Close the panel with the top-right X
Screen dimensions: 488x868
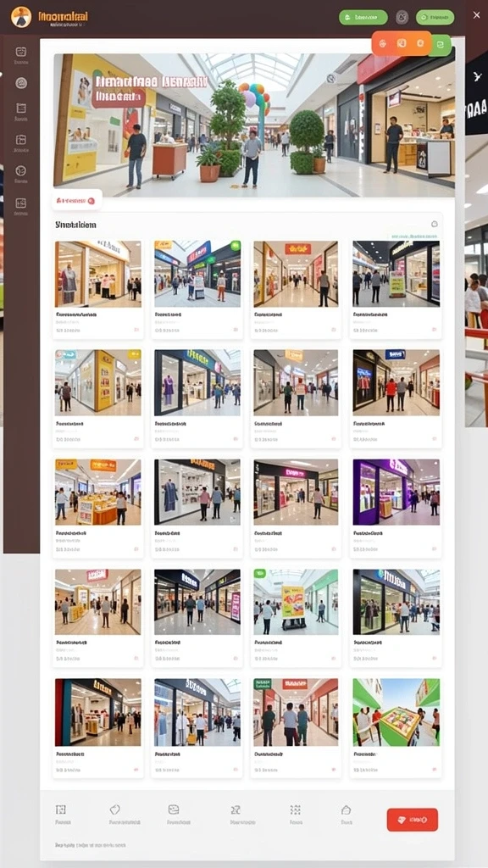(x=476, y=15)
